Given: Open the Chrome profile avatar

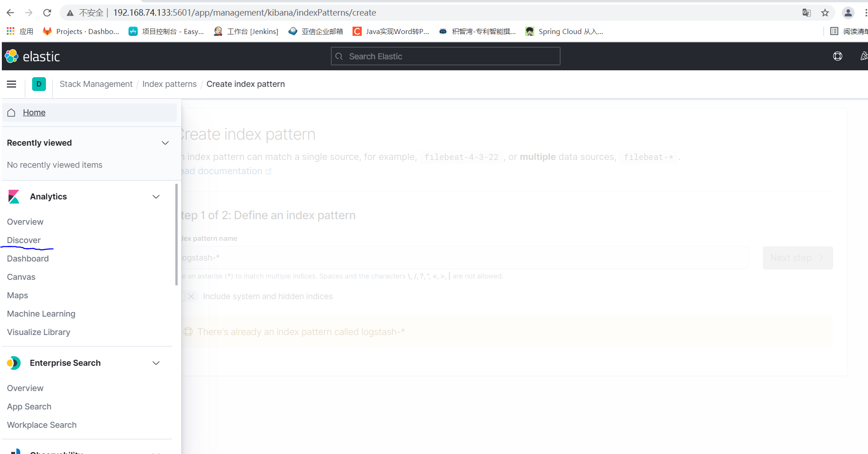Looking at the screenshot, I should [848, 13].
